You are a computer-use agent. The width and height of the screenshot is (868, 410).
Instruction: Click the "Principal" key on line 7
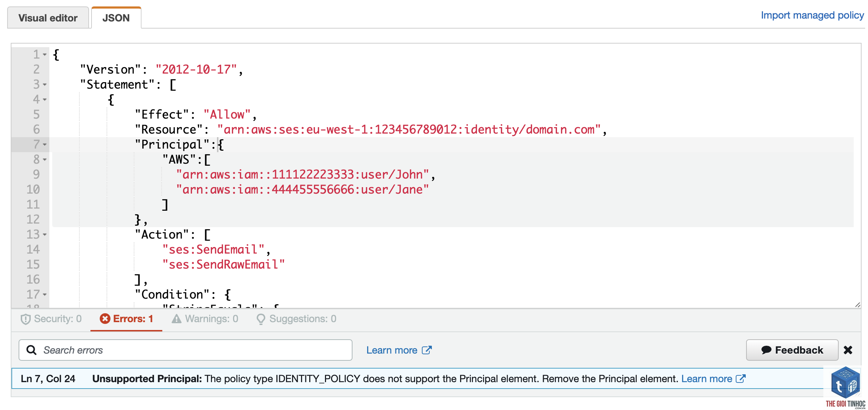(x=172, y=145)
